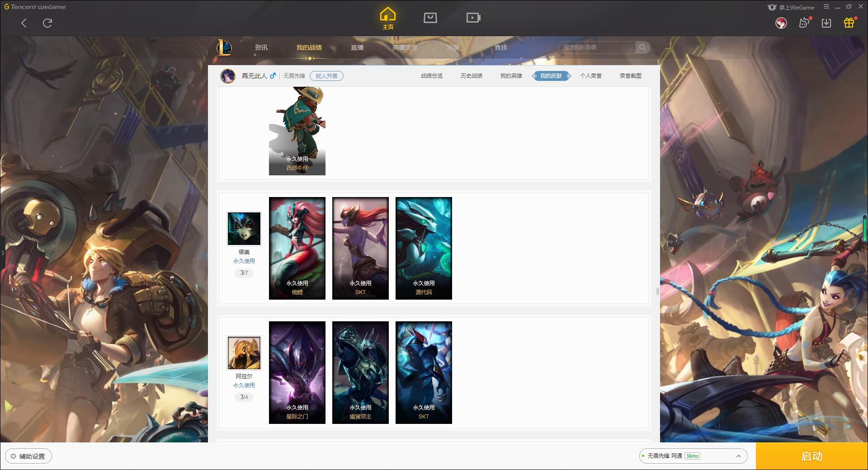Switch to 我的英雄 sub-tab
Viewport: 868px width, 470px height.
point(511,76)
